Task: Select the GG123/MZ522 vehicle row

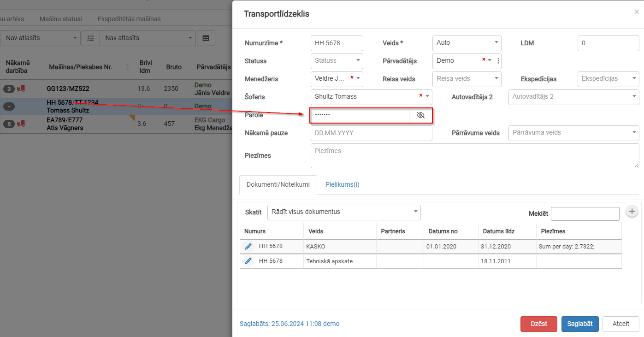Action: 115,89
